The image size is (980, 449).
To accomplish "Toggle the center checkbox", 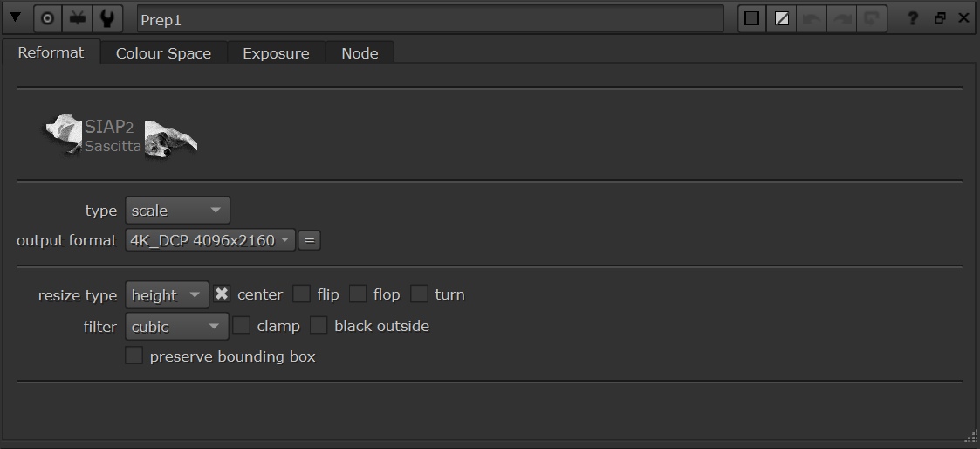I will tap(222, 294).
